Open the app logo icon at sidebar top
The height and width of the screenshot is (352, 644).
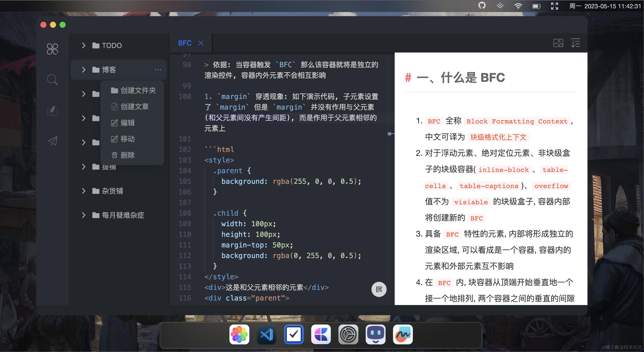52,48
